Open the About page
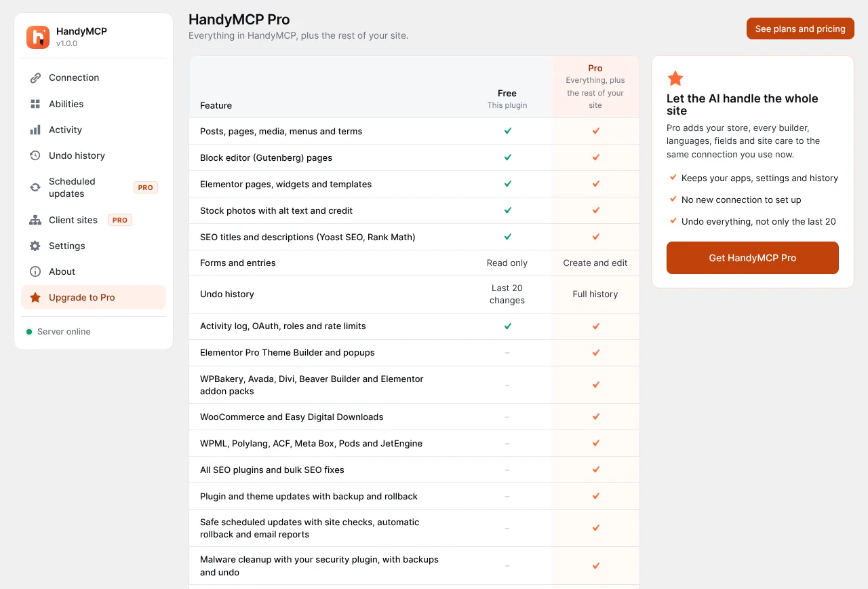 94,271
